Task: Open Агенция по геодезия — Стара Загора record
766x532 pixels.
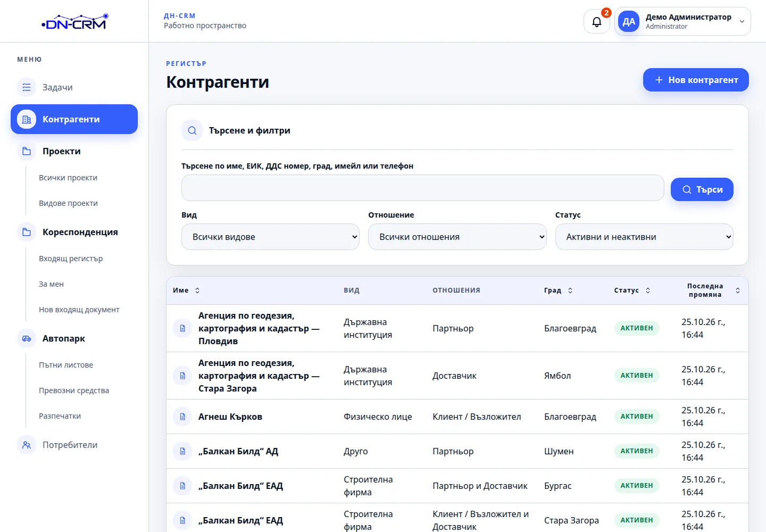Action: click(x=259, y=376)
